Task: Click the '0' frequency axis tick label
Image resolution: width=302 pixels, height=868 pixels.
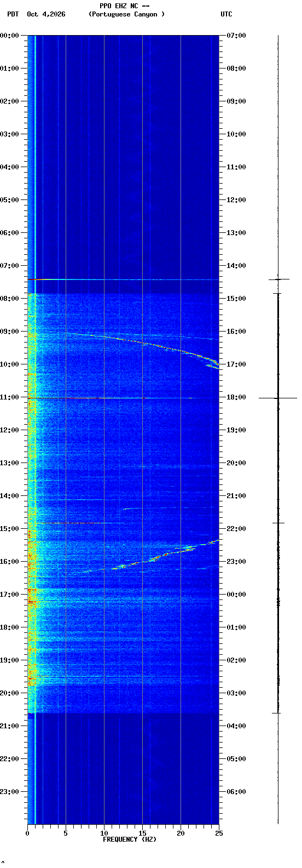Action: (x=27, y=833)
